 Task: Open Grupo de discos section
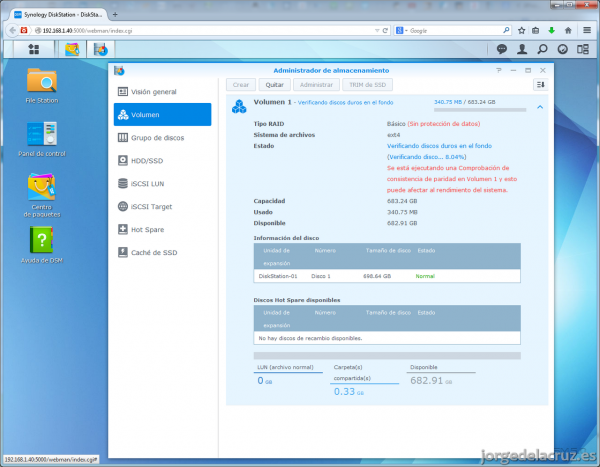(x=162, y=137)
